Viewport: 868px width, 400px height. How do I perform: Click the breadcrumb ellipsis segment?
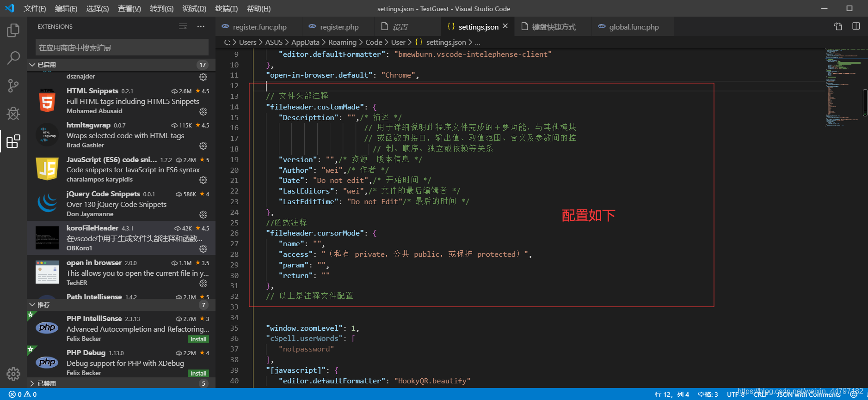click(x=478, y=42)
